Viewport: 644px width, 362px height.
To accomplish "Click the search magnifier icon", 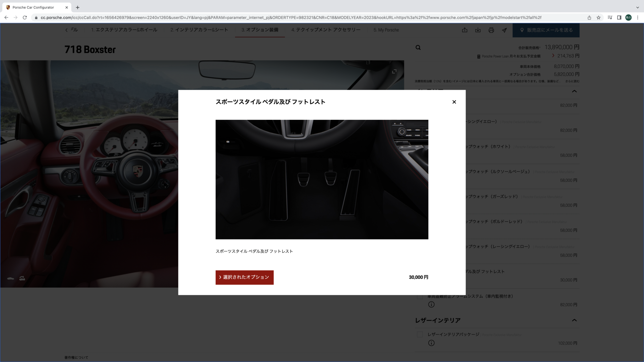I will point(418,47).
